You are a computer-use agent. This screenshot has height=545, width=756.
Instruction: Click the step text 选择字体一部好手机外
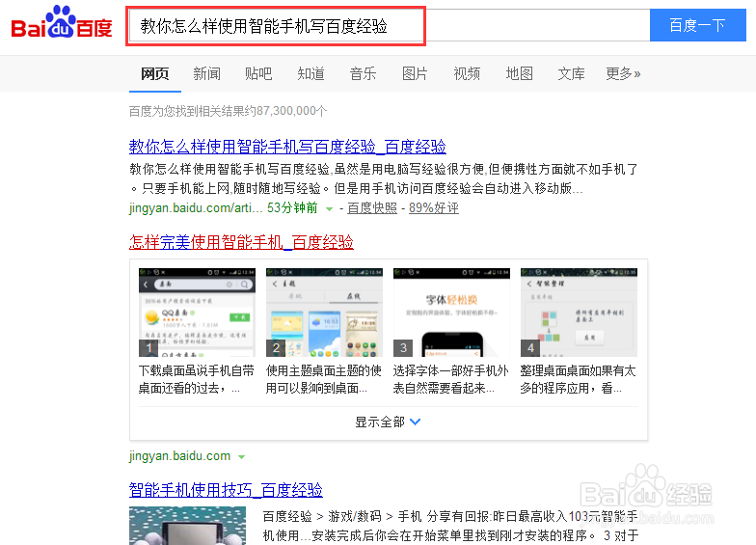451,370
